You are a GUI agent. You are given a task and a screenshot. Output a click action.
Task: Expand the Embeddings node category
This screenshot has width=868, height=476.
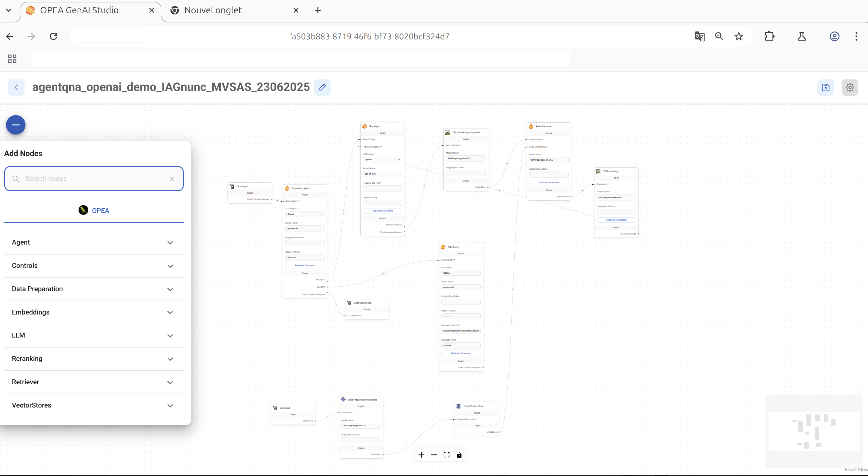pos(94,312)
